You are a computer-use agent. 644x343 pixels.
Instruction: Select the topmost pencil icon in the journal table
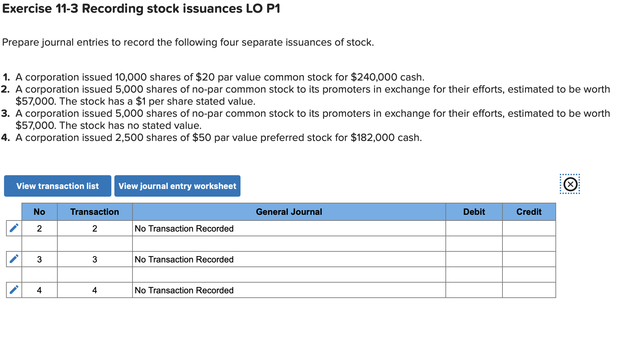[13, 229]
